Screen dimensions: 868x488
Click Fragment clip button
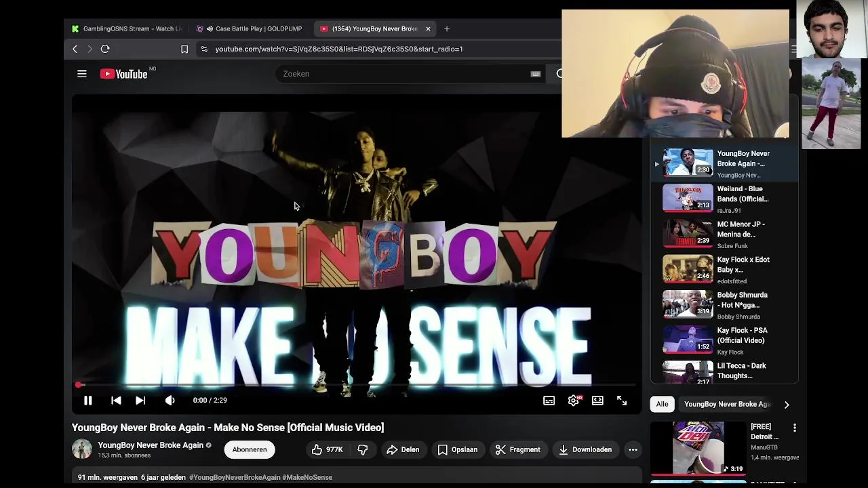(517, 449)
